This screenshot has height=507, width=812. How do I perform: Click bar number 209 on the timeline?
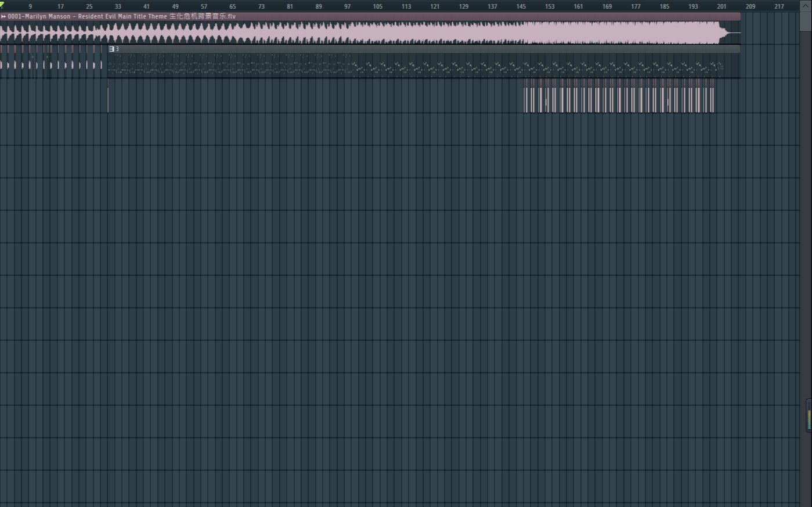coord(750,6)
